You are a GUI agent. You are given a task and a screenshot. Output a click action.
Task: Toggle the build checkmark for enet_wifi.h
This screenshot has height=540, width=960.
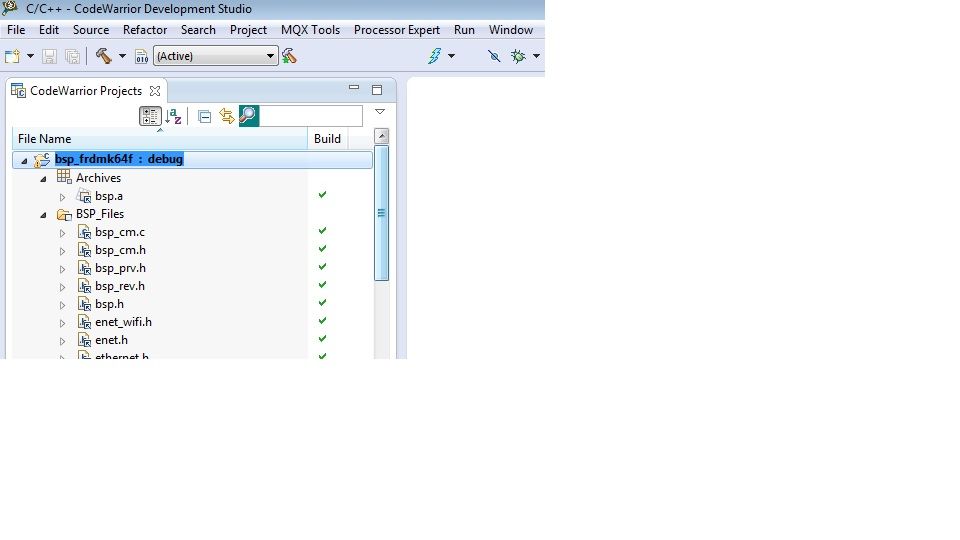pos(323,320)
